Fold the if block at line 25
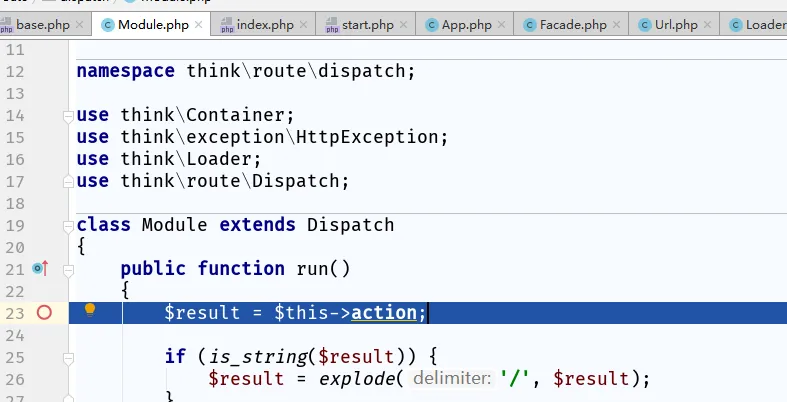Screen dimensions: 787x402 70,357
